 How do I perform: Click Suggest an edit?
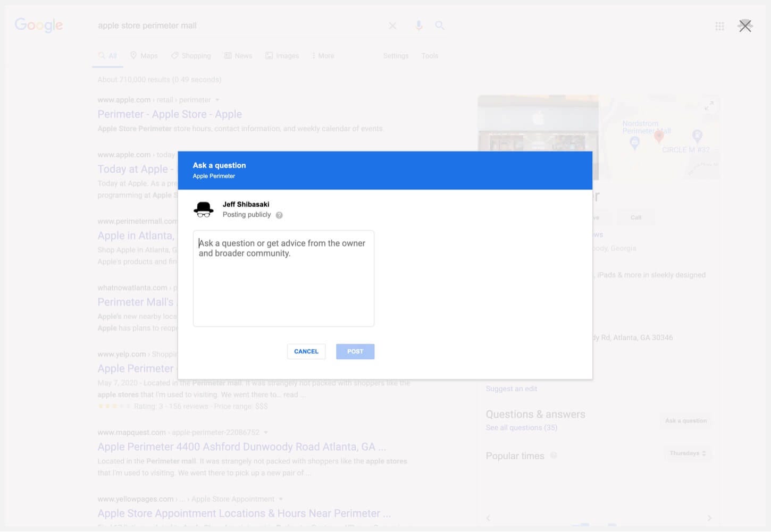512,389
